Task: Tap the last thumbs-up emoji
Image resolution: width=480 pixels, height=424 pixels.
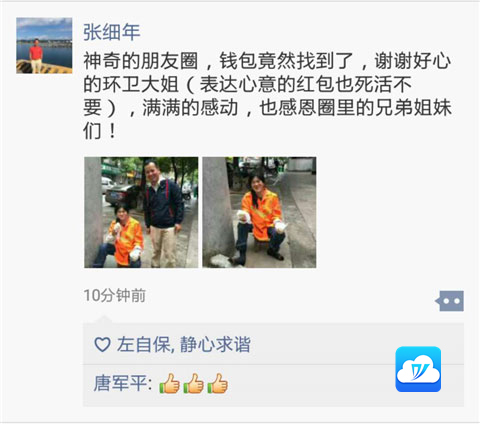Action: point(218,383)
